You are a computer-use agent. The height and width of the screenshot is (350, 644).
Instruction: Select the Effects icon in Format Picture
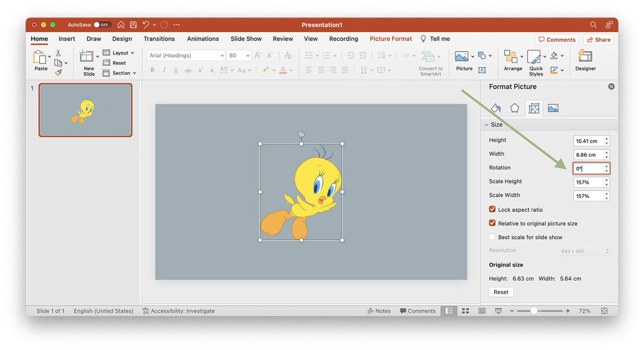515,108
